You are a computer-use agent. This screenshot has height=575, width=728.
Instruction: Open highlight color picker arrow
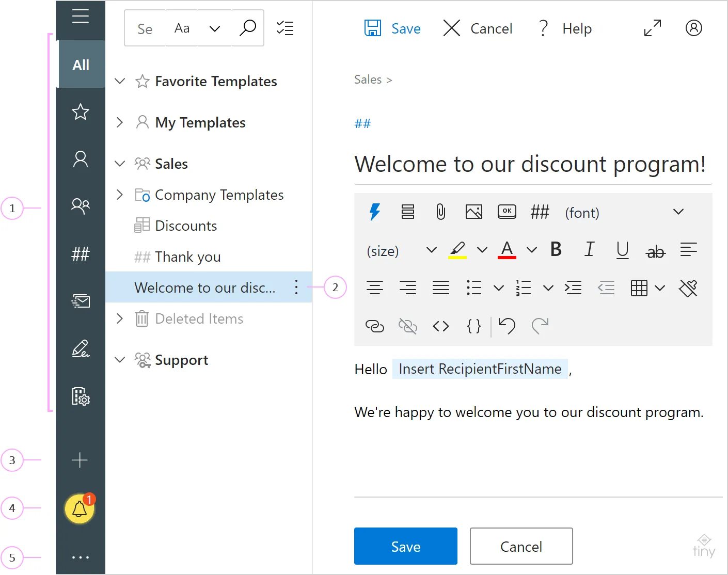tap(482, 250)
